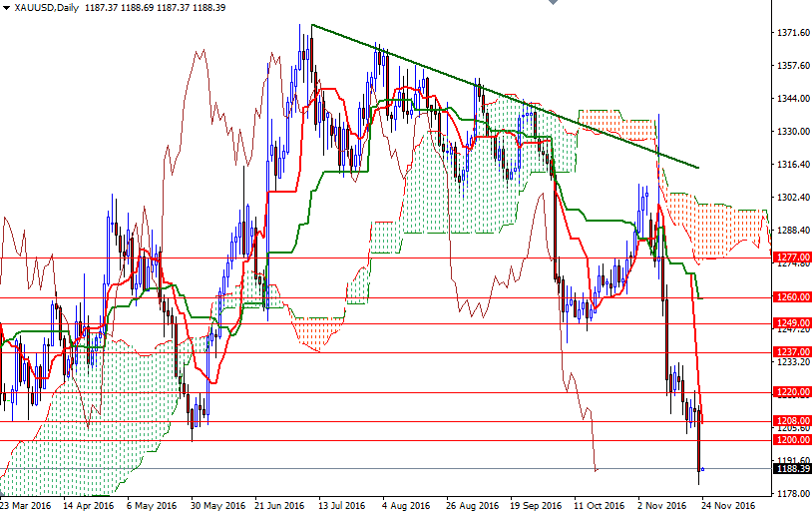Screen dimensions: 812x513
Task: Click the 1208.00 resistance level label
Action: (791, 421)
